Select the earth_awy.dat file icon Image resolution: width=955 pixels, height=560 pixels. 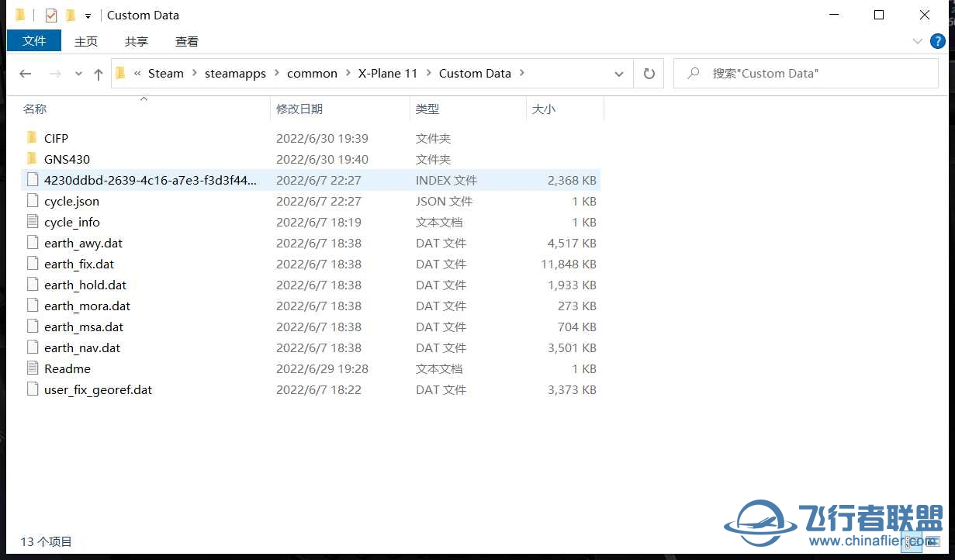(32, 243)
